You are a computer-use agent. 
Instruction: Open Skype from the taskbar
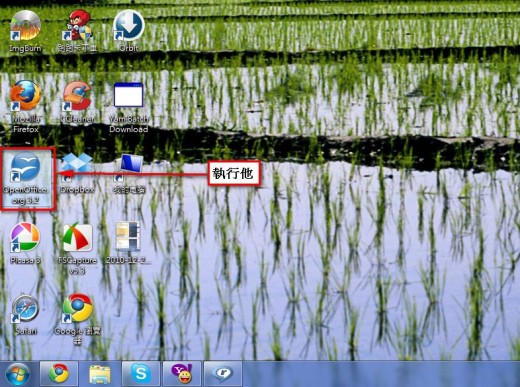pyautogui.click(x=141, y=374)
